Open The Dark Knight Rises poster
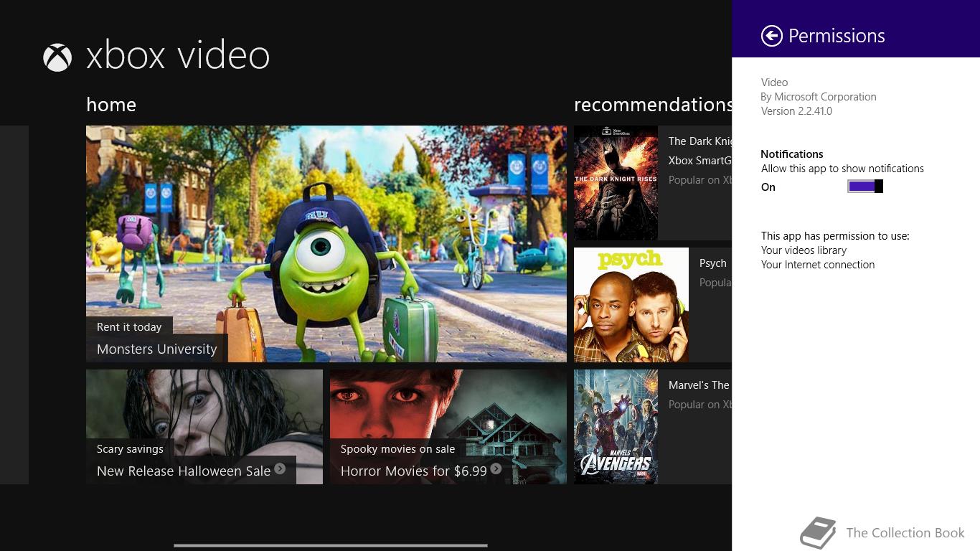This screenshot has width=980, height=551. [616, 183]
